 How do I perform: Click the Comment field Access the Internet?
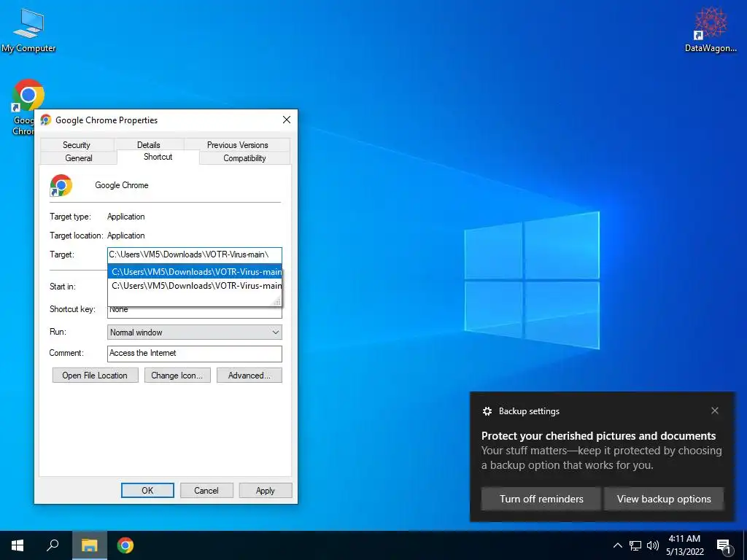194,354
